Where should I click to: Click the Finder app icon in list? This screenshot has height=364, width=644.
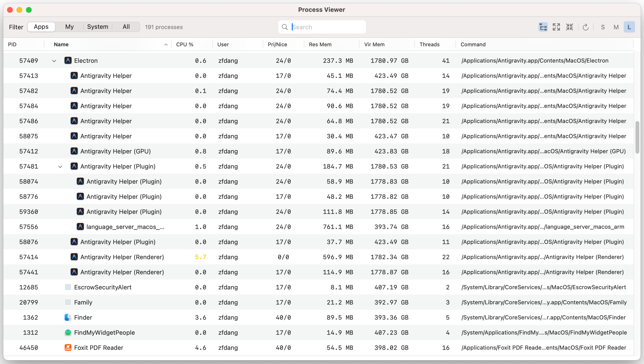click(68, 317)
